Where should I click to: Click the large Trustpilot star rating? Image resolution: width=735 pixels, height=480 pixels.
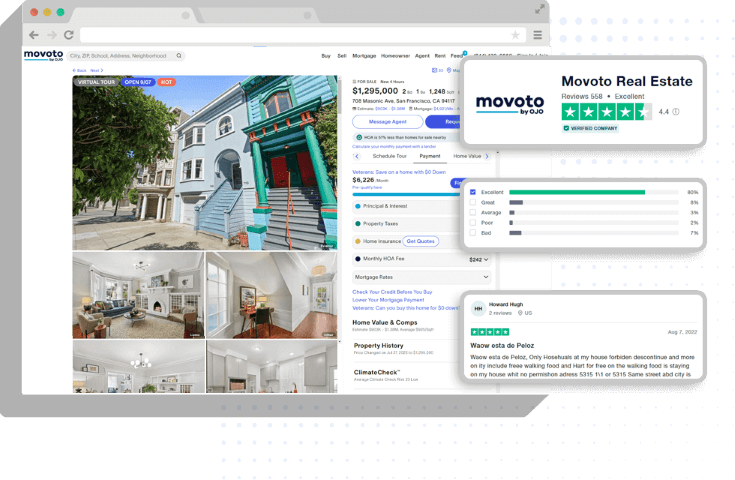(607, 112)
